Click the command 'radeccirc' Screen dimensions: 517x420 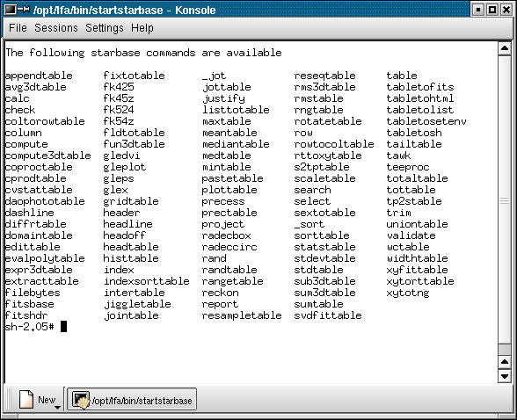pyautogui.click(x=229, y=247)
